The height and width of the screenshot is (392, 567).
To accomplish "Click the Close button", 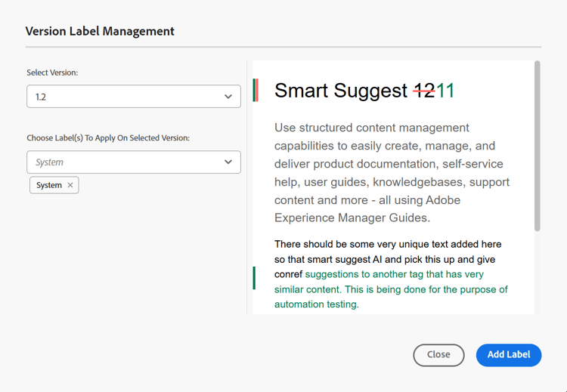I will point(438,355).
